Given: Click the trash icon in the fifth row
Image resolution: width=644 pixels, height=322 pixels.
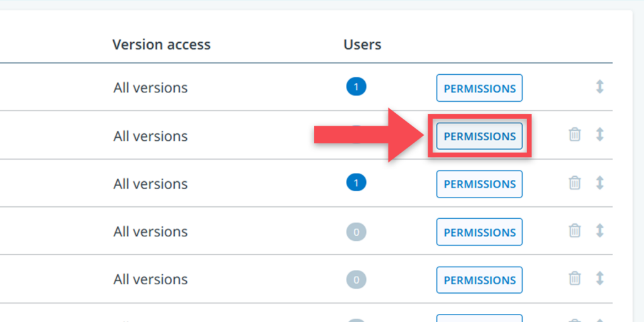Looking at the screenshot, I should (x=575, y=278).
